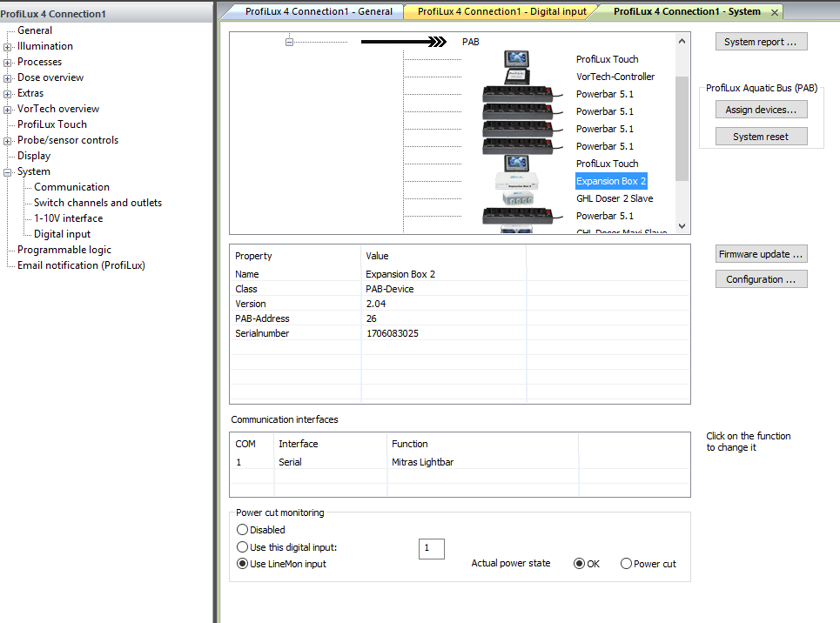Viewport: 840px width, 623px height.
Task: Click ProfiLux Touch icon above Expansion Box 2
Action: [516, 164]
